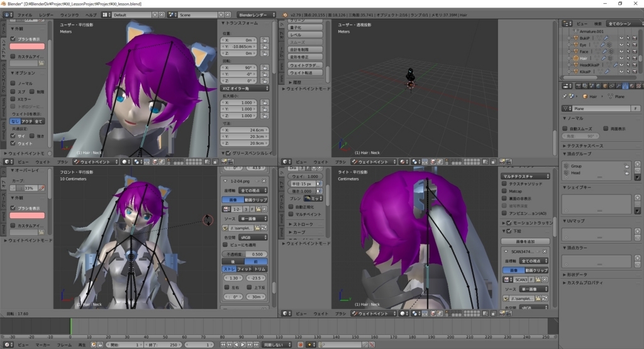Viewport: 644px width, 349px height.
Task: Lock the X location with lock icon
Action: (265, 40)
